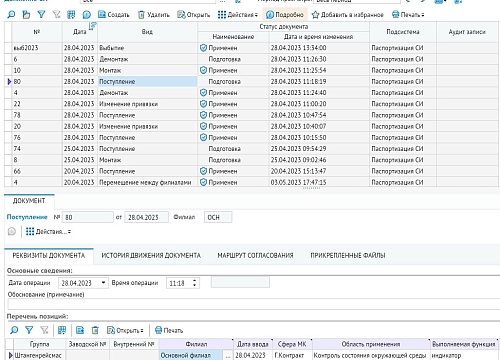Viewport: 500px width, 360px height.
Task: Click the folder icon in top toolbar
Action: (x=26, y=15)
